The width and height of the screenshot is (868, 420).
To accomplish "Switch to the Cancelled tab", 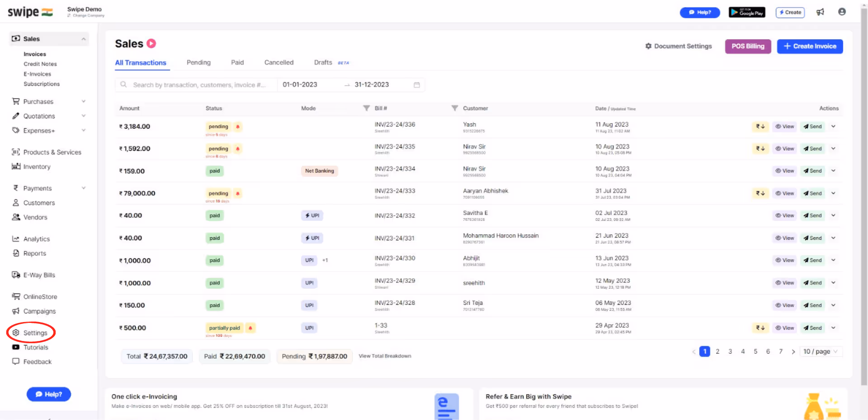I will coord(279,62).
